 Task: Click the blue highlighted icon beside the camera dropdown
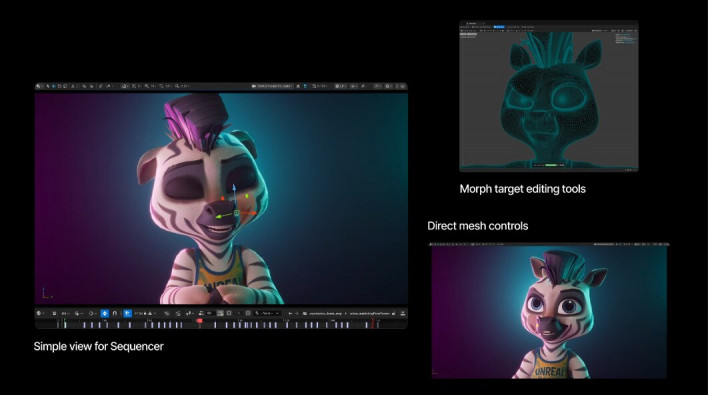305,86
